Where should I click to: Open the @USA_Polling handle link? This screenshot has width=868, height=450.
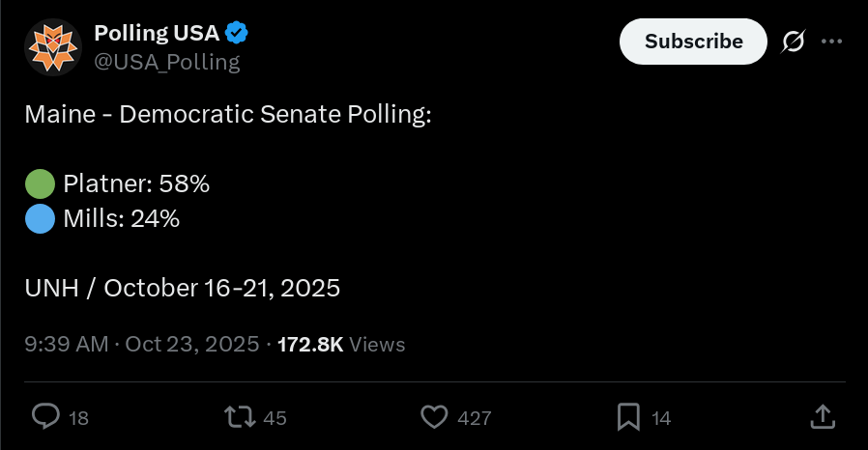pyautogui.click(x=166, y=62)
